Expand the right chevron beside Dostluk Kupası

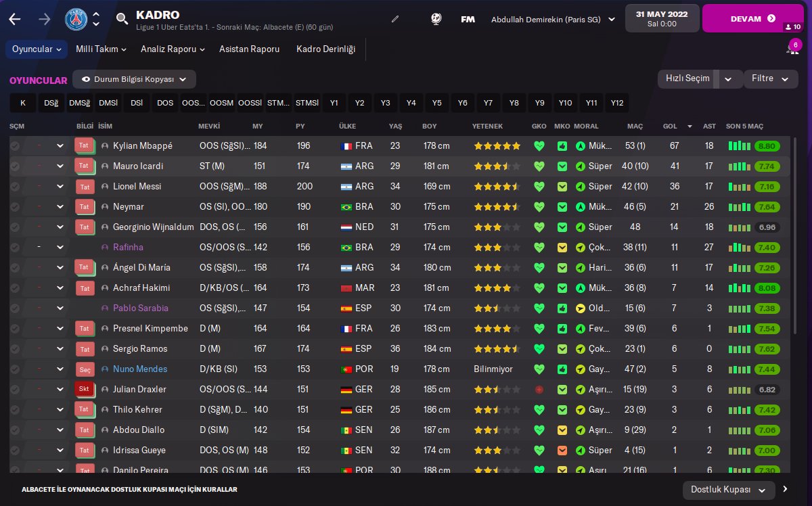click(x=785, y=489)
